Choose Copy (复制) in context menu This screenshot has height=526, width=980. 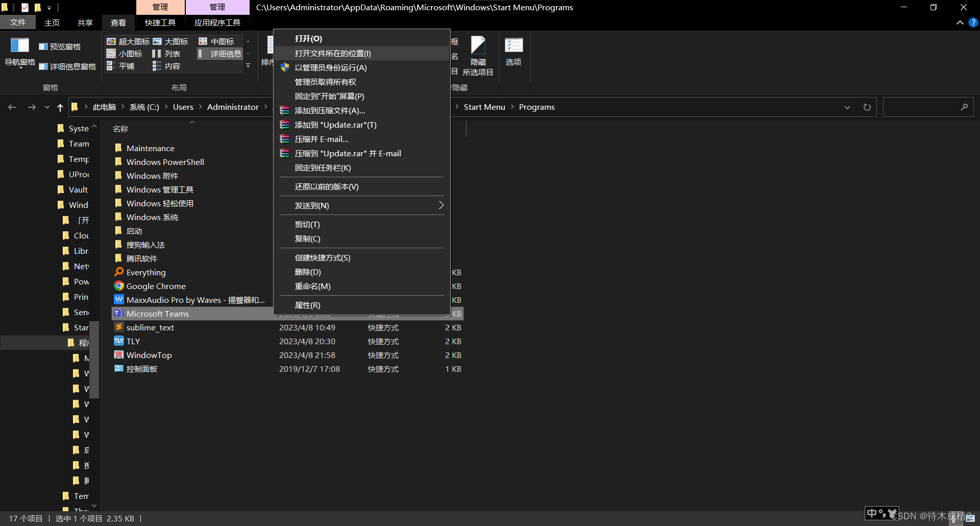pyautogui.click(x=361, y=238)
